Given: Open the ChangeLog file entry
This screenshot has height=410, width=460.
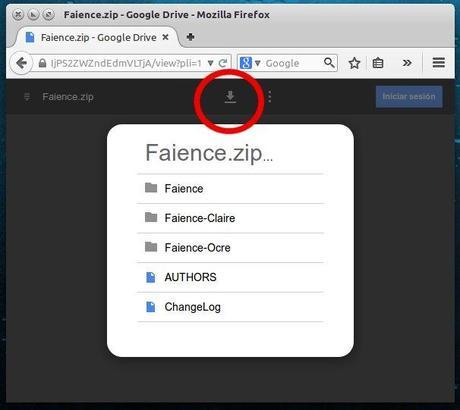Looking at the screenshot, I should [230, 307].
